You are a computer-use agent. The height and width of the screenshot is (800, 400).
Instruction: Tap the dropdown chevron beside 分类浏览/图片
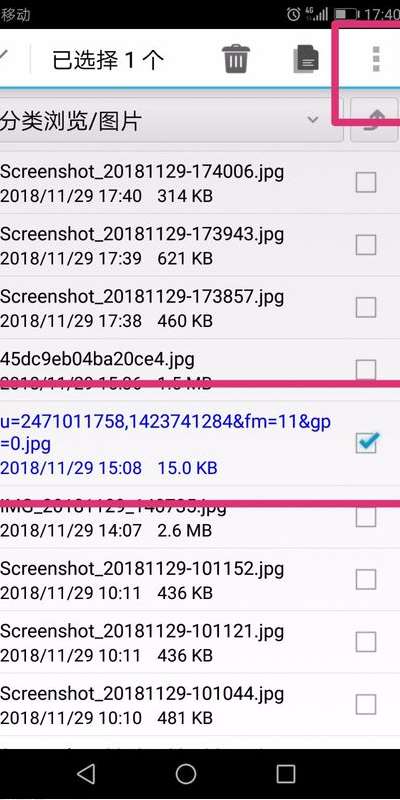(x=312, y=120)
